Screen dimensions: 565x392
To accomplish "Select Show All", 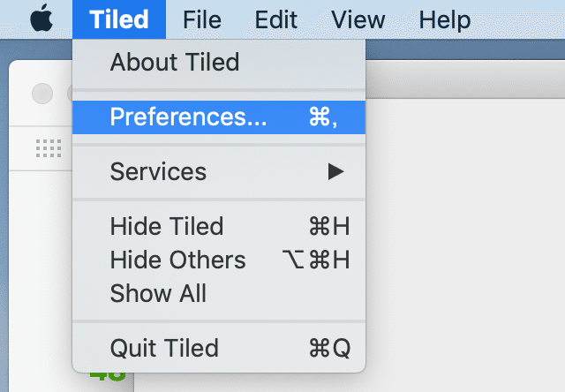I will tap(158, 293).
